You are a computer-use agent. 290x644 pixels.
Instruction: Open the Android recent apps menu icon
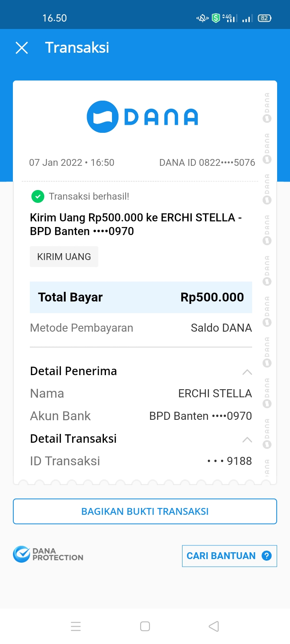pos(76,626)
